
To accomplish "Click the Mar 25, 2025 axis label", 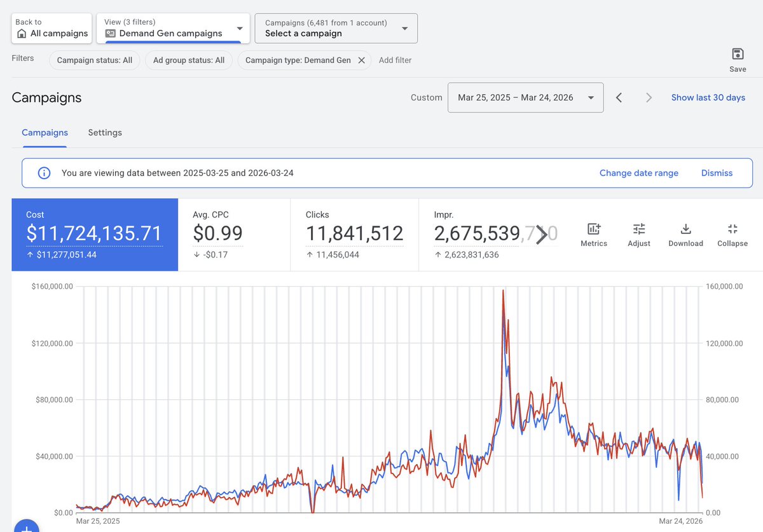I will [97, 521].
